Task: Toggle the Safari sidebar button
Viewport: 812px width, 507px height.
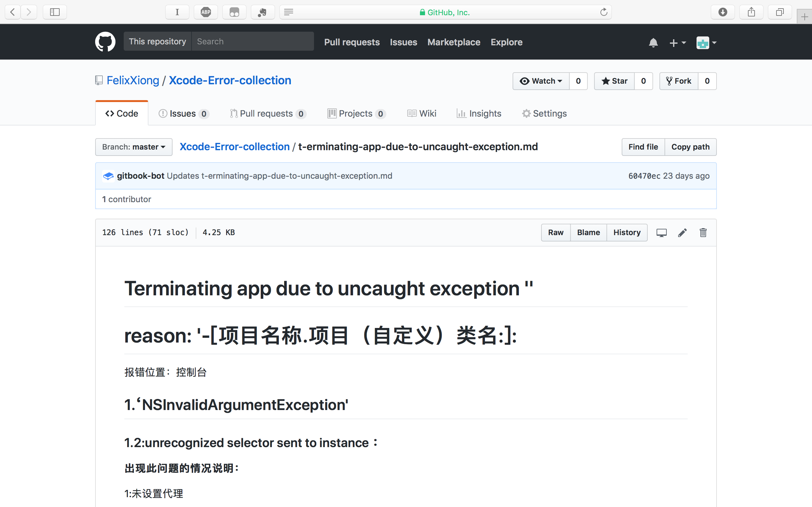Action: tap(55, 12)
